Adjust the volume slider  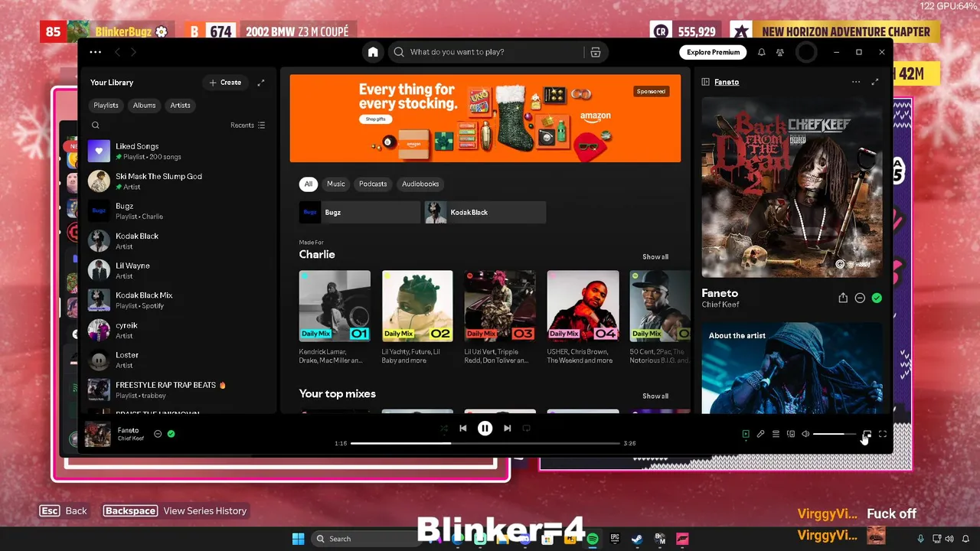(x=835, y=434)
